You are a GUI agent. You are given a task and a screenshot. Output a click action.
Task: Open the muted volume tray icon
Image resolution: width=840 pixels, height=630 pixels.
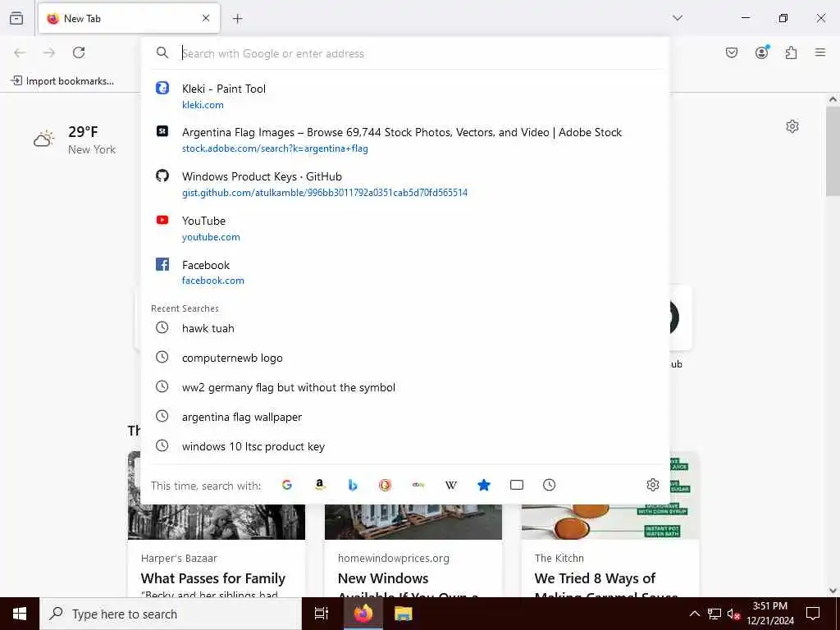[733, 614]
